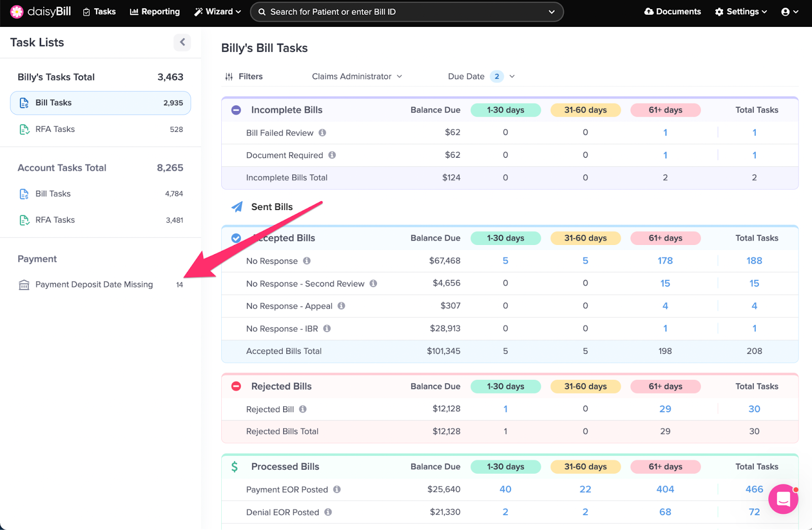This screenshot has width=812, height=530.
Task: Click info icon beside Payment EOR Posted
Action: [x=337, y=489]
